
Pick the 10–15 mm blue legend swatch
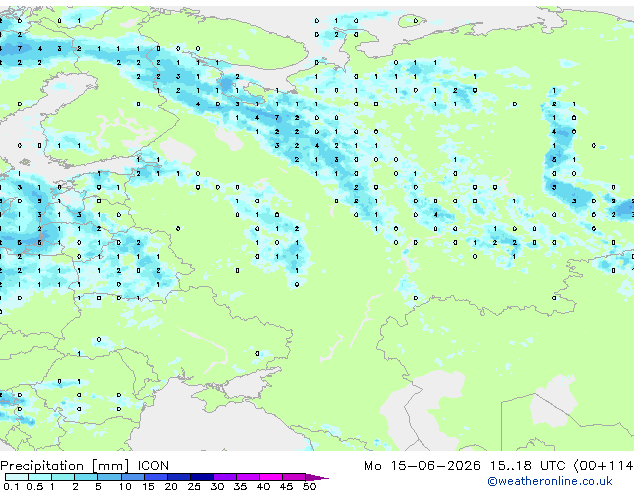(132, 477)
